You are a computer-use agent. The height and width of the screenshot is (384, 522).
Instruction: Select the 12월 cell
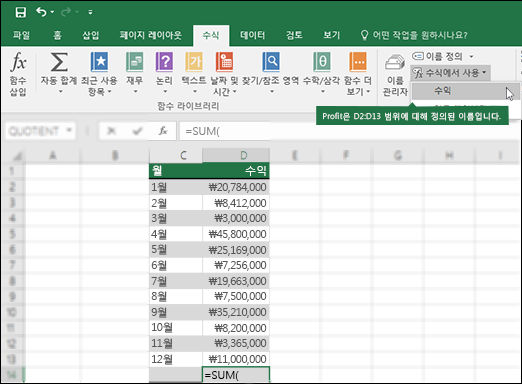[x=176, y=359]
